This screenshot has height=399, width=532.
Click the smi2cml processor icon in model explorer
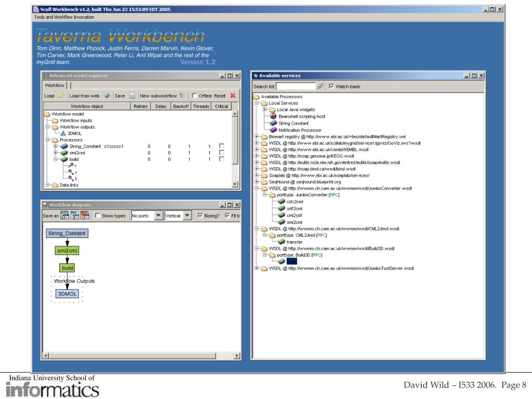64,153
